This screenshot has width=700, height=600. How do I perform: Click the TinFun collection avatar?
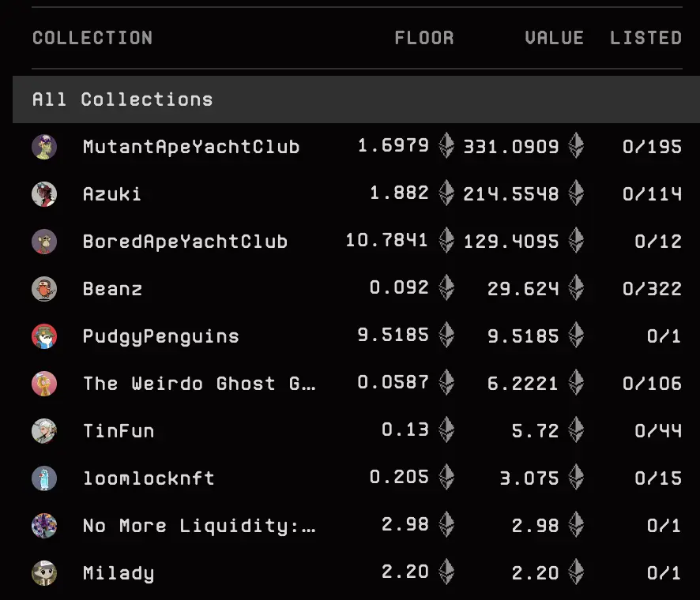pyautogui.click(x=44, y=431)
